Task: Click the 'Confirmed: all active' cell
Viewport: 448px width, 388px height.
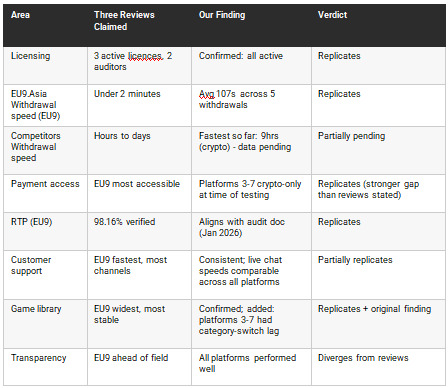Action: (x=251, y=65)
